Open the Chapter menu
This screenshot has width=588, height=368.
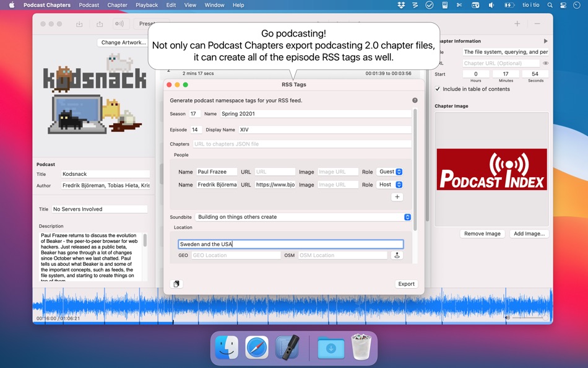tap(117, 5)
